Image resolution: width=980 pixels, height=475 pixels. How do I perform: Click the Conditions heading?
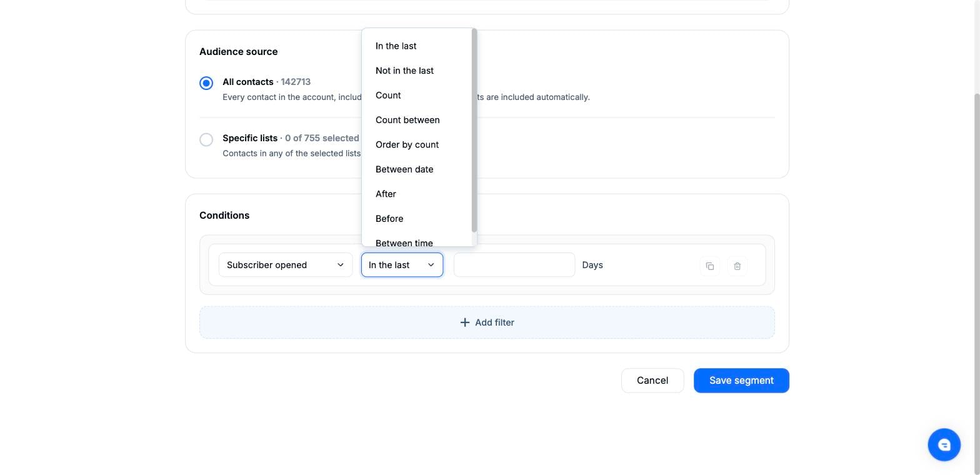click(x=224, y=216)
